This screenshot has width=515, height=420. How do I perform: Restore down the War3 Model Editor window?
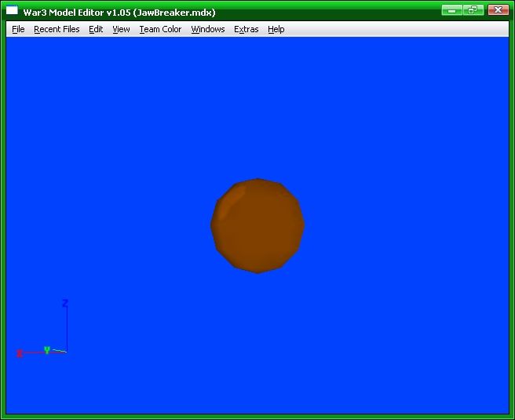(473, 10)
